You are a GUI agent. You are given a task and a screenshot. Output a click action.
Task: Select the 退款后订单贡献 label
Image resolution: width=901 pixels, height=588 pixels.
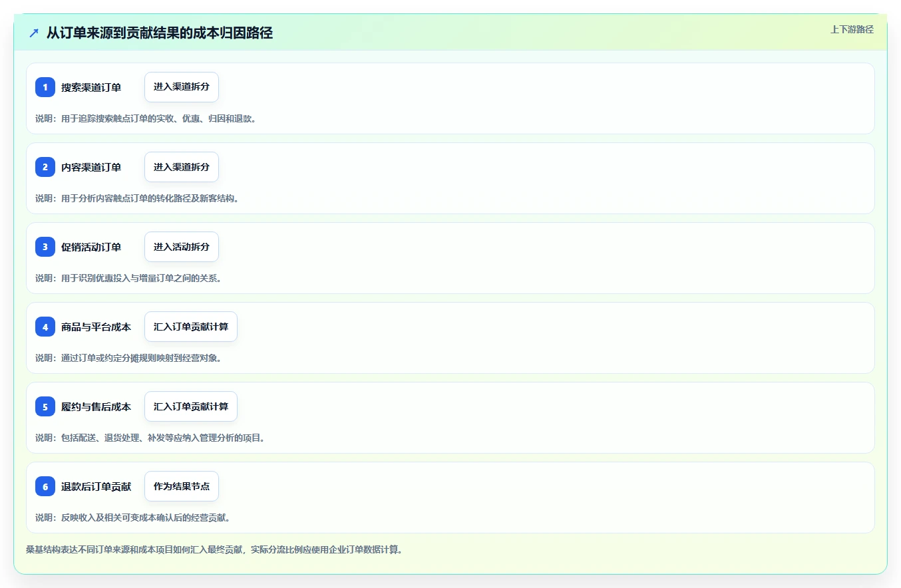pos(96,486)
